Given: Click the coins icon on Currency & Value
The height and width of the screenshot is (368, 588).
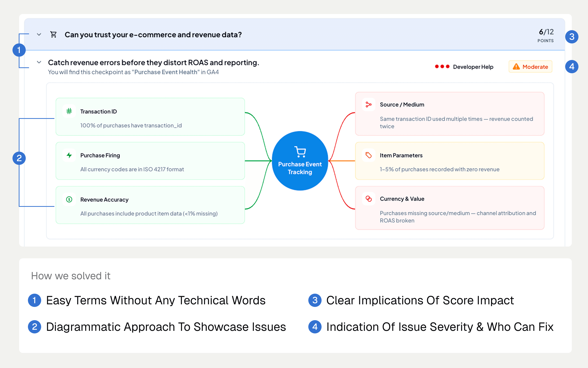Looking at the screenshot, I should coord(369,199).
